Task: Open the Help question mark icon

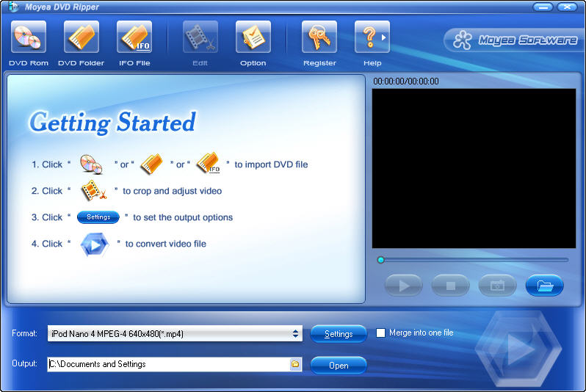Action: pos(369,37)
